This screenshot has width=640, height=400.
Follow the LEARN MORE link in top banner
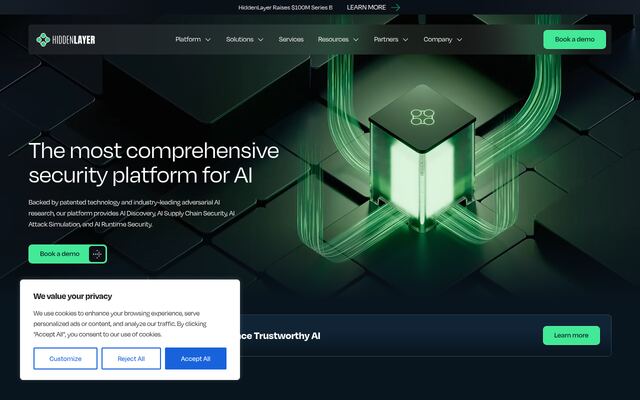pyautogui.click(x=366, y=7)
